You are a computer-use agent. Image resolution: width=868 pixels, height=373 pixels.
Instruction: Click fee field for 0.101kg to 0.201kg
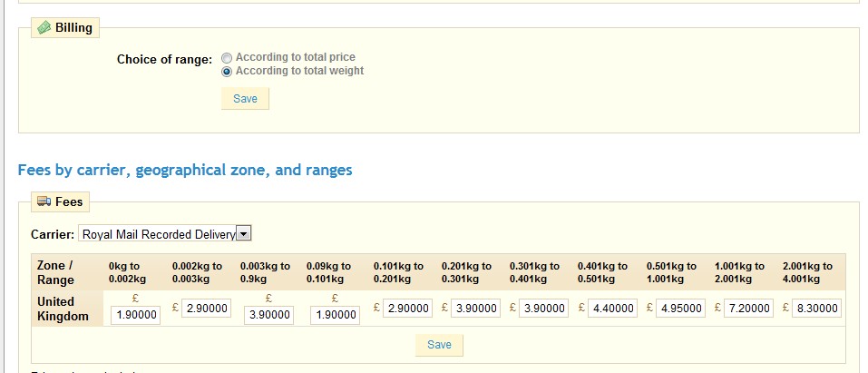(x=407, y=309)
